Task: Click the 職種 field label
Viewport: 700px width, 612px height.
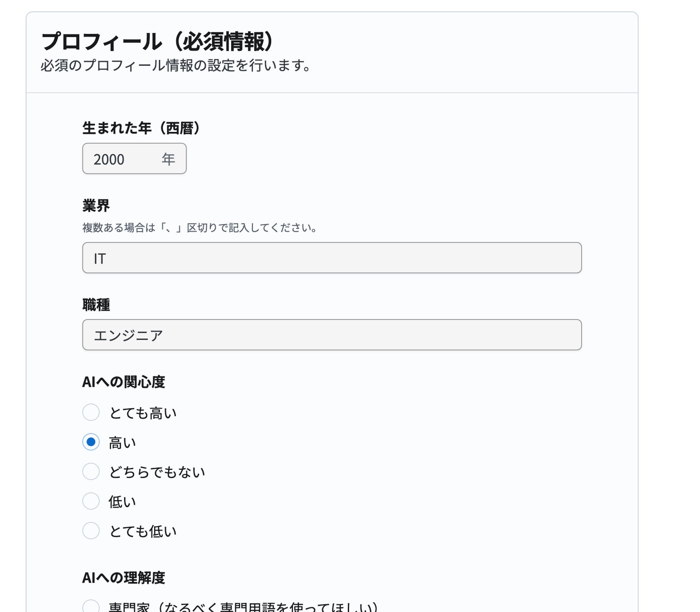Action: pyautogui.click(x=96, y=305)
